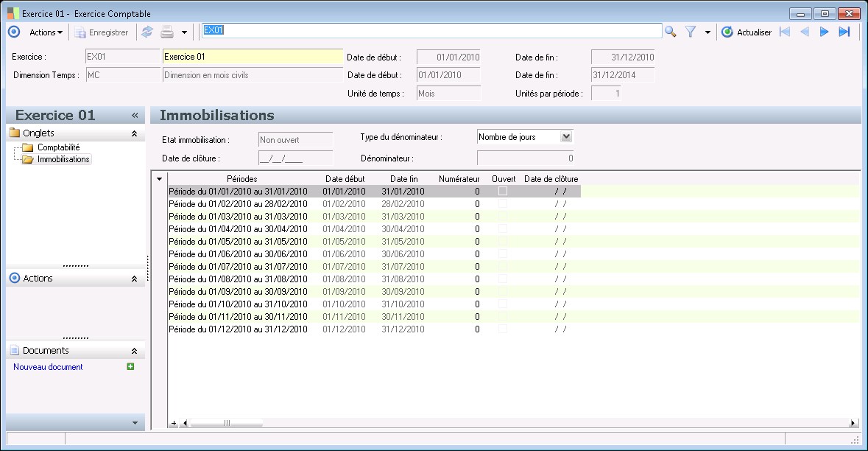
Task: Select the Comptabilité tab in tree
Action: (x=58, y=147)
